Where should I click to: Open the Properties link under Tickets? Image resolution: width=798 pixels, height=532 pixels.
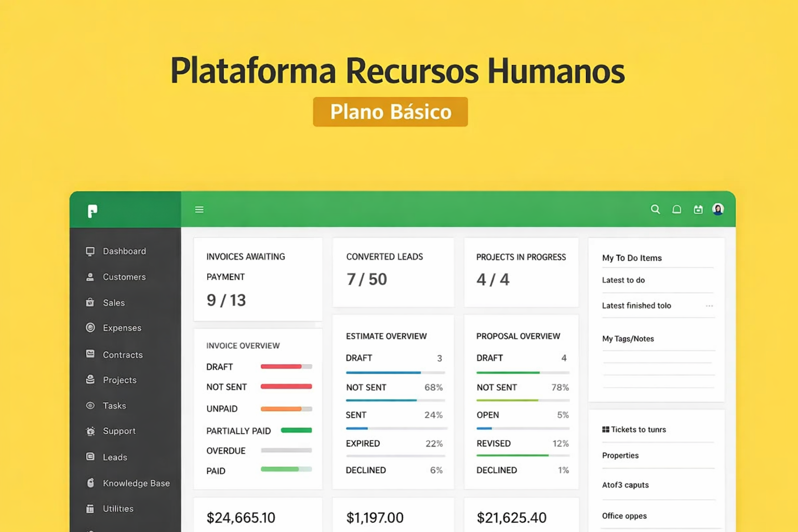click(620, 456)
